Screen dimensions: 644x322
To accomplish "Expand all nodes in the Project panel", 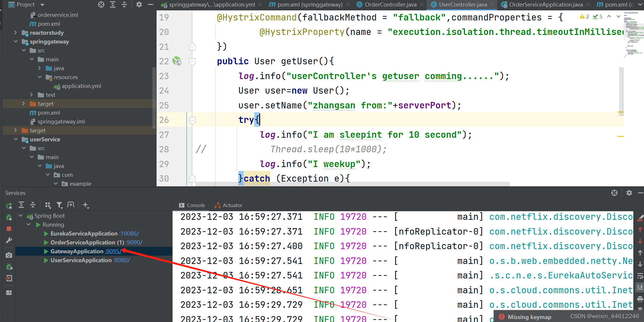I will 113,4.
